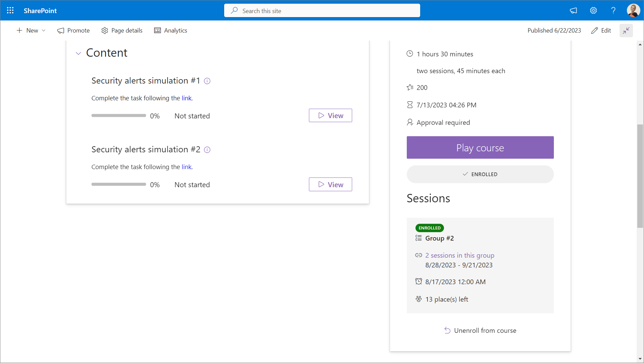Open the help question mark icon
This screenshot has height=363, width=644.
pos(613,10)
